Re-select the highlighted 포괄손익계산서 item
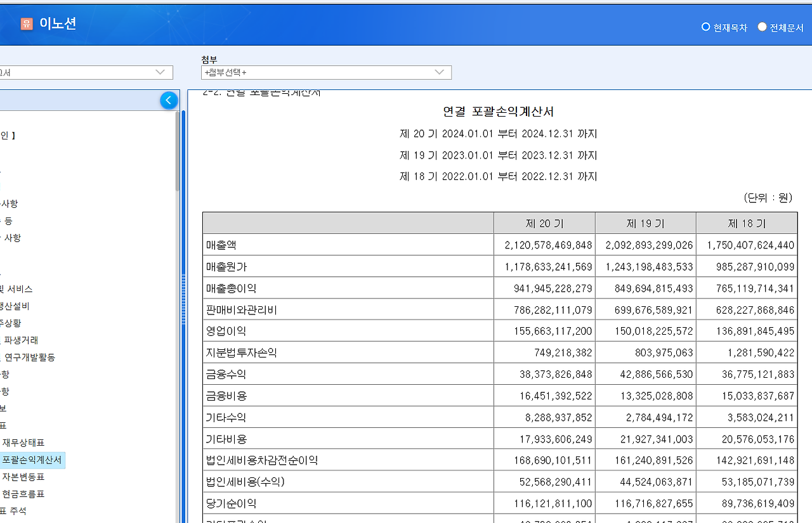 [33, 459]
